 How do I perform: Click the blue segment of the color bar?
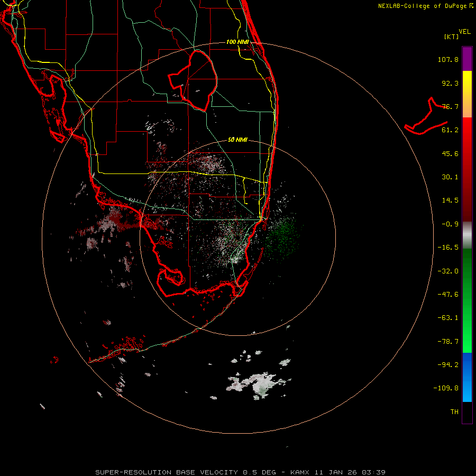(x=467, y=377)
